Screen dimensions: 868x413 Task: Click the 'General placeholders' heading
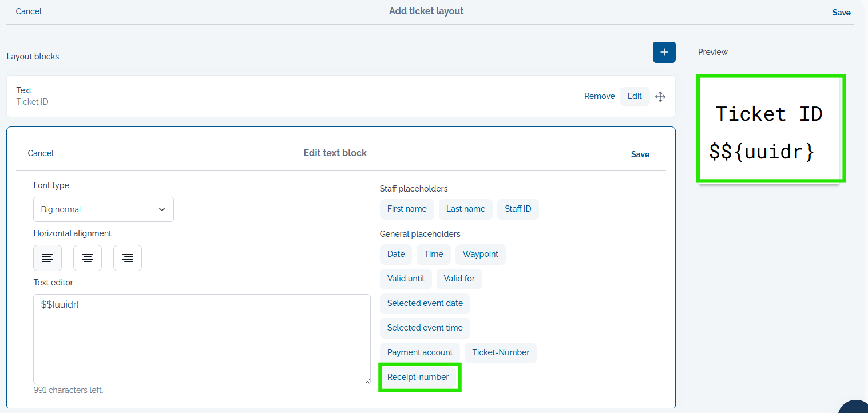coord(420,234)
